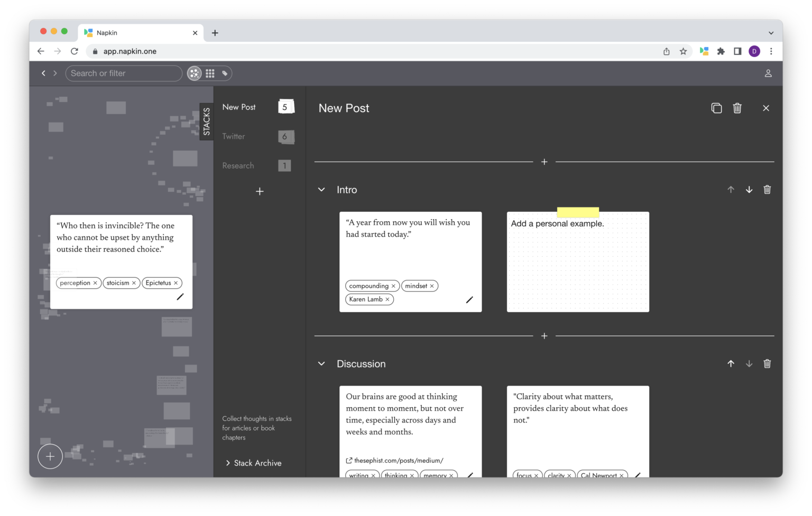This screenshot has height=516, width=812.
Task: Collapse the Intro section
Action: tap(321, 190)
